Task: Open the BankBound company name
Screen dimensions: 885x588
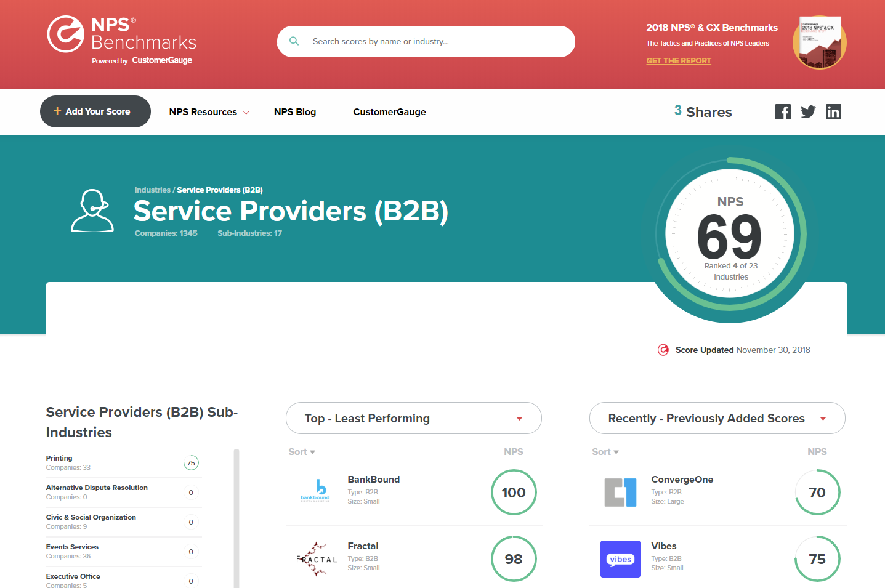Action: pos(374,479)
